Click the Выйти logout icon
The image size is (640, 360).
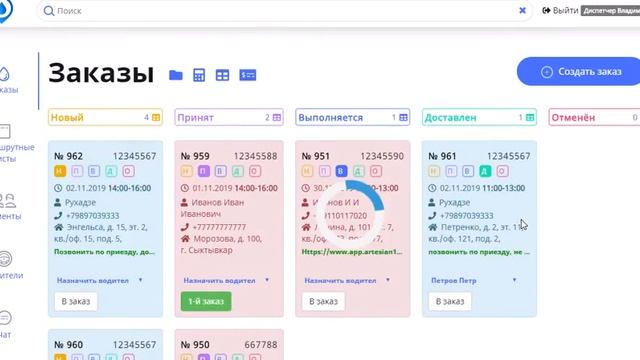click(546, 10)
